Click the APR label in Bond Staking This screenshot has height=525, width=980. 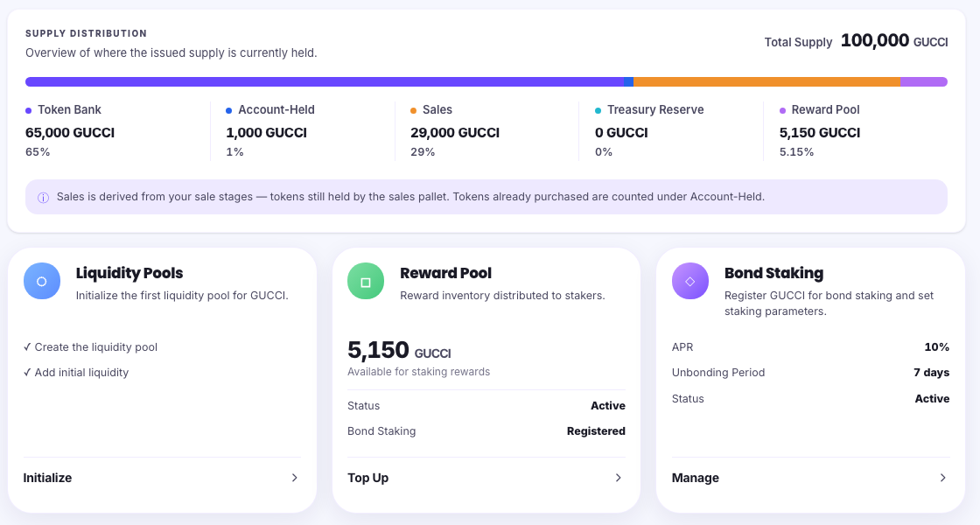682,346
